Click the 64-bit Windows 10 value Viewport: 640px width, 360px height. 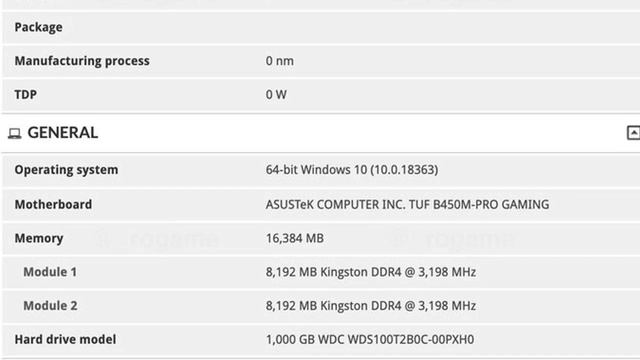tap(352, 170)
